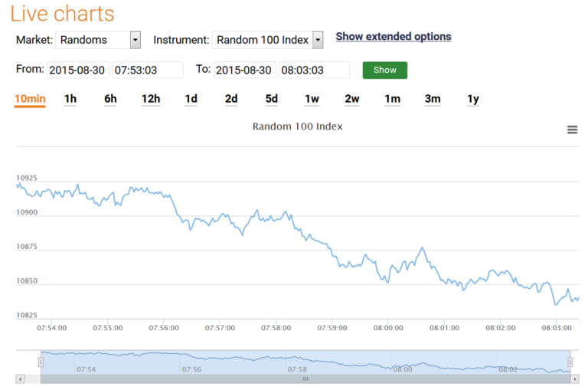Click the navigator scrollbar grip

305,379
